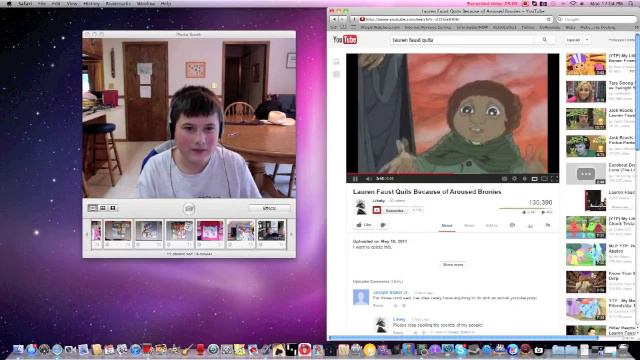Image resolution: width=640 pixels, height=360 pixels.
Task: Dislike the video with thumbs down
Action: tap(383, 225)
